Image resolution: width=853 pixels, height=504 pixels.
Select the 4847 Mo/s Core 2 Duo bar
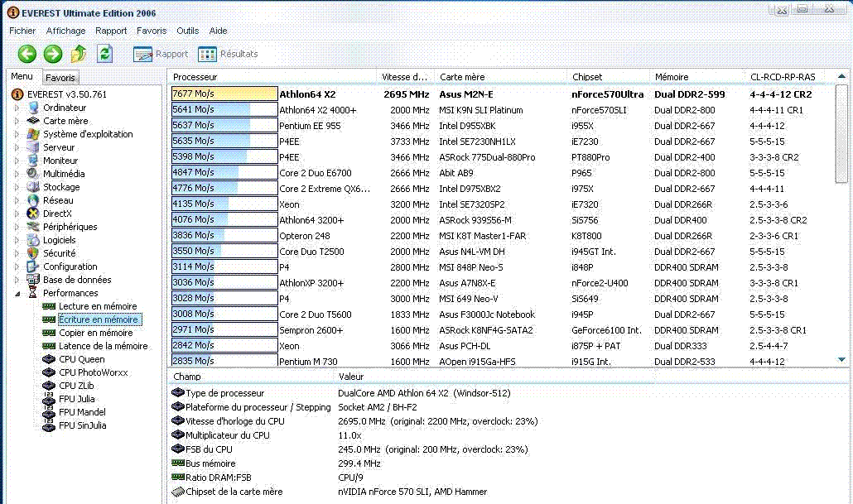pyautogui.click(x=224, y=173)
